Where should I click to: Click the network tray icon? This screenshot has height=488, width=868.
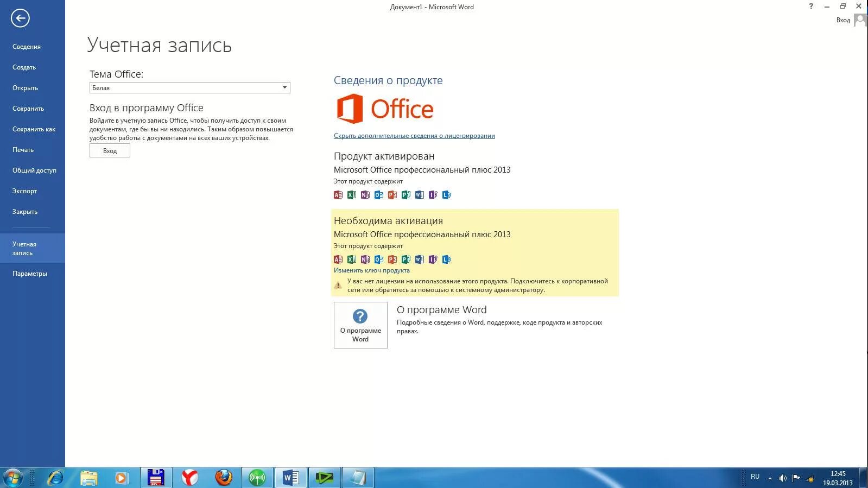coord(810,479)
